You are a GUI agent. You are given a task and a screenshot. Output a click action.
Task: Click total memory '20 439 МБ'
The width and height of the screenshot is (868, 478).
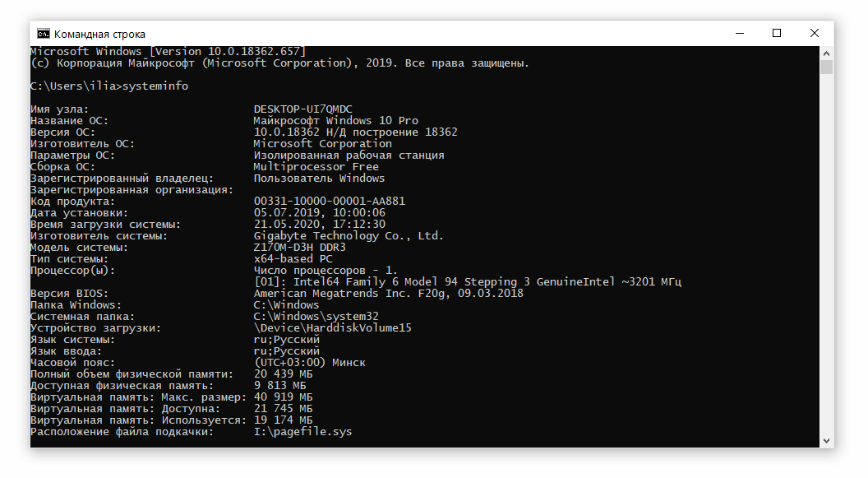(283, 374)
